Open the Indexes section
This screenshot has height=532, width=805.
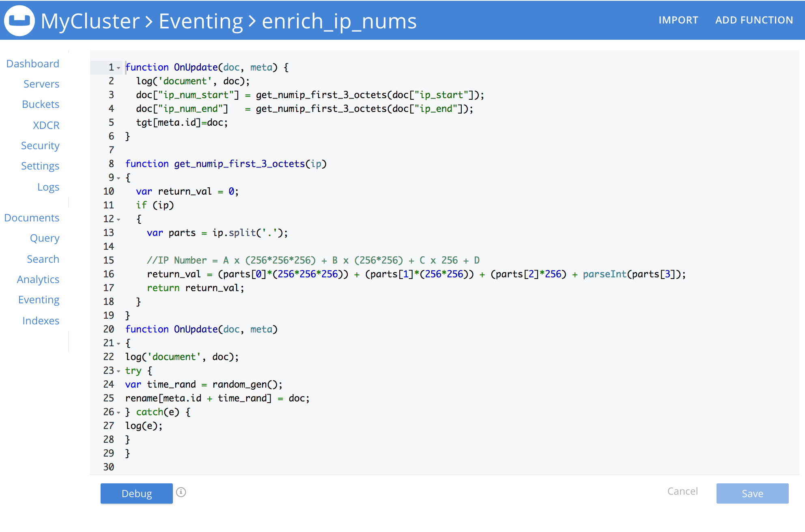[x=41, y=320]
